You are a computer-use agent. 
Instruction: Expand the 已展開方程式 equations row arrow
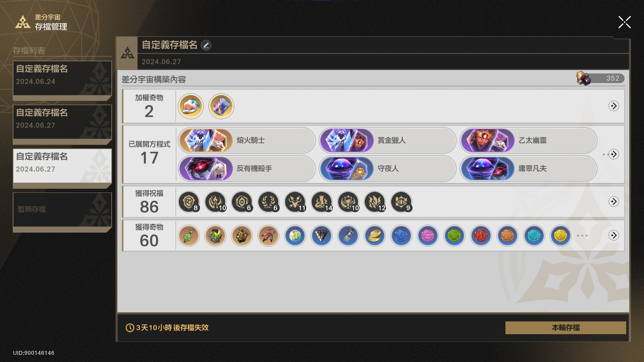(x=613, y=154)
